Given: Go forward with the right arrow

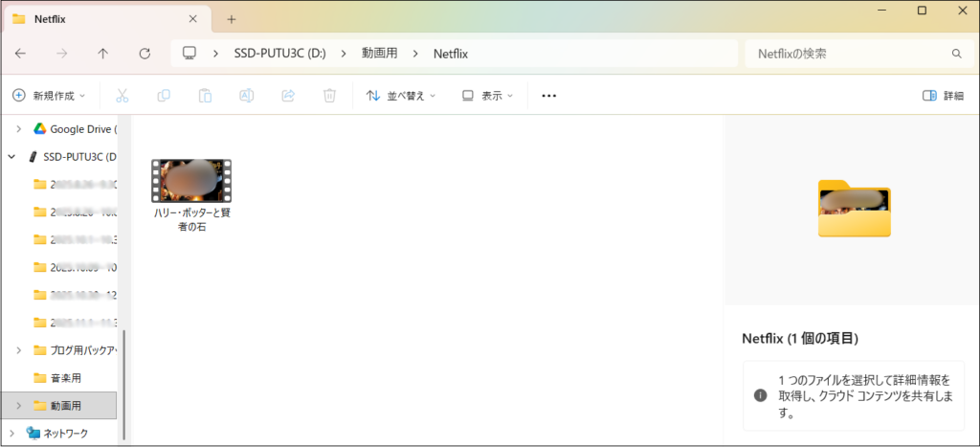Looking at the screenshot, I should click(x=62, y=54).
